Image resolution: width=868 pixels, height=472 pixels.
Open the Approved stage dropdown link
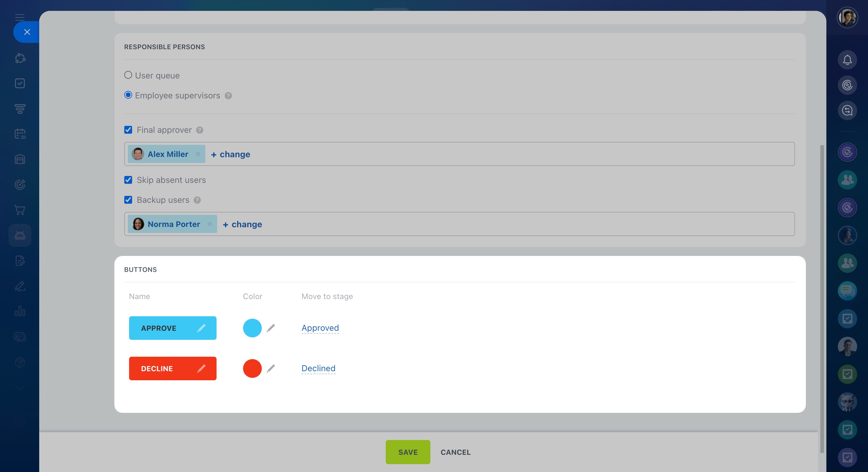(320, 328)
